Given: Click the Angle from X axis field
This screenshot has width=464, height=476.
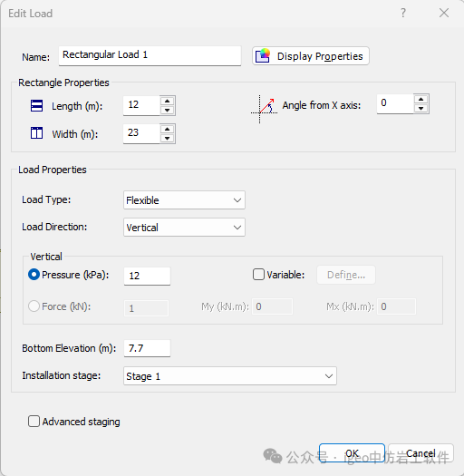Looking at the screenshot, I should point(395,103).
